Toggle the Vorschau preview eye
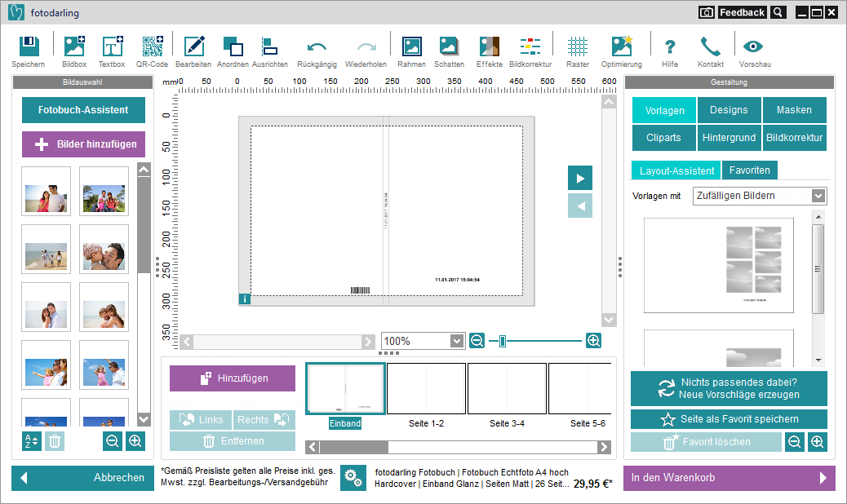The image size is (847, 504). [754, 47]
